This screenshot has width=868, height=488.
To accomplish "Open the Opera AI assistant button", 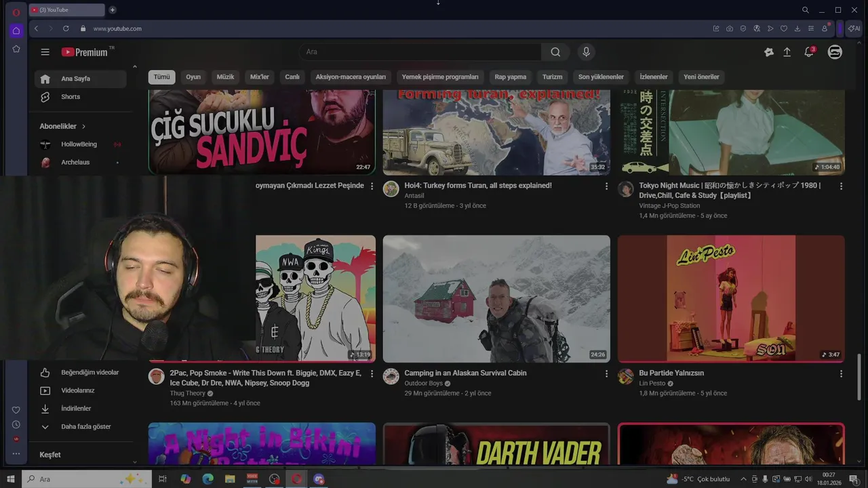I will 854,28.
